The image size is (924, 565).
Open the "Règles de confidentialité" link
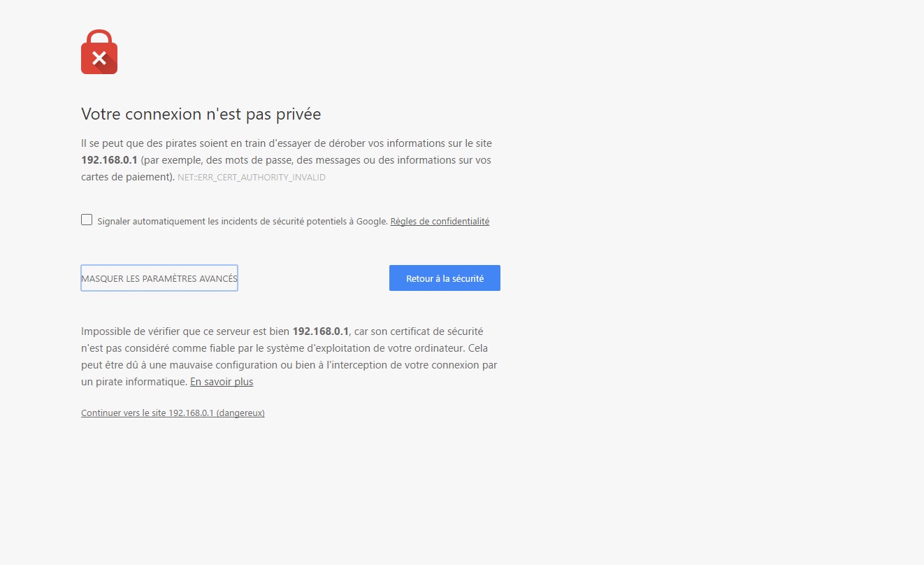coord(440,222)
